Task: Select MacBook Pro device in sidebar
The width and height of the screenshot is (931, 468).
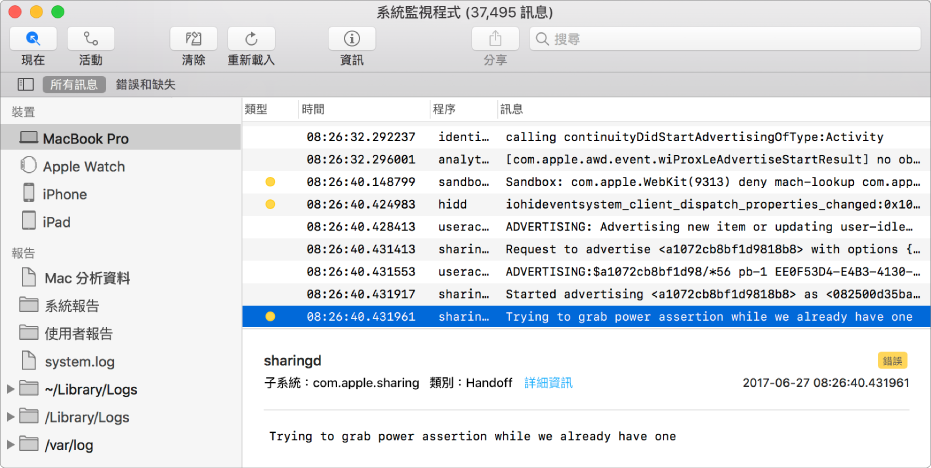Action: pos(121,138)
